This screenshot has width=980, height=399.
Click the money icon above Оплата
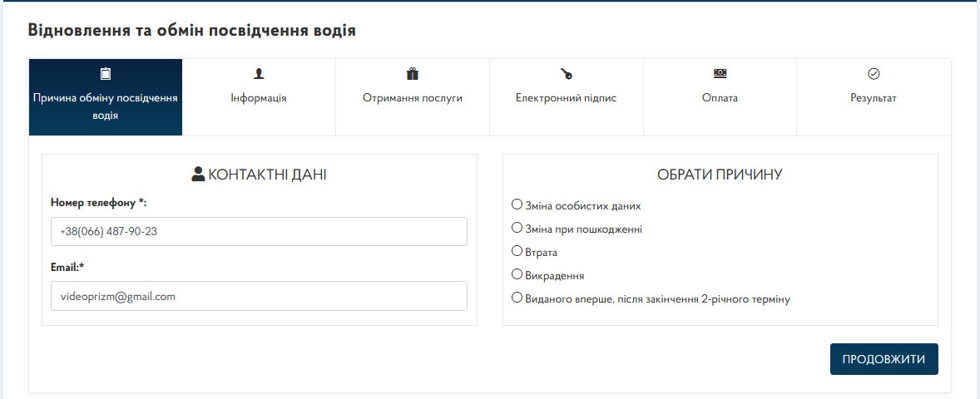[720, 74]
